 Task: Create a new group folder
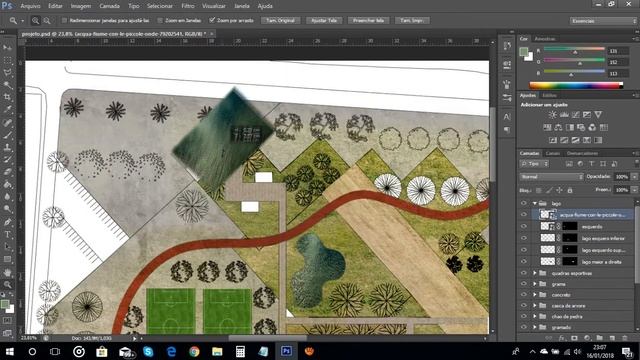click(599, 338)
